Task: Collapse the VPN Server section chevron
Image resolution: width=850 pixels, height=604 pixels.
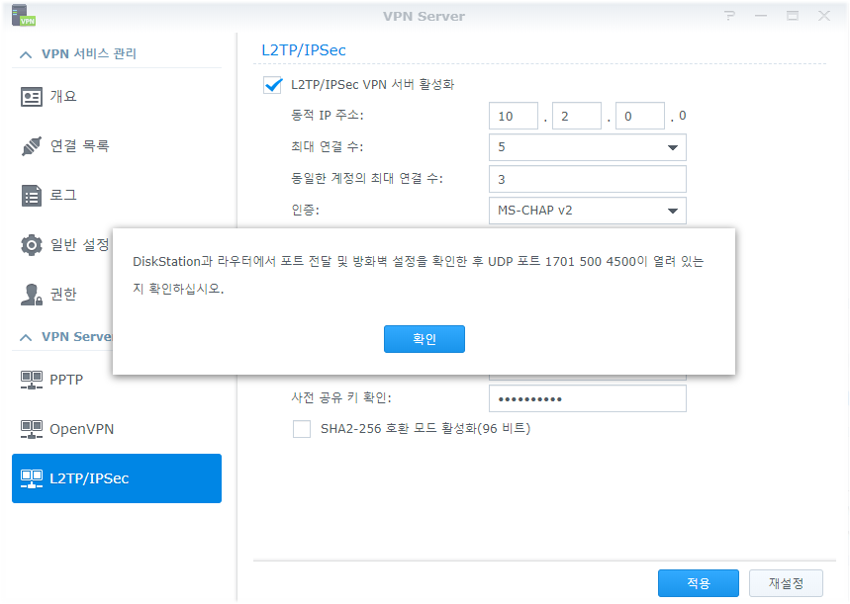Action: tap(25, 337)
